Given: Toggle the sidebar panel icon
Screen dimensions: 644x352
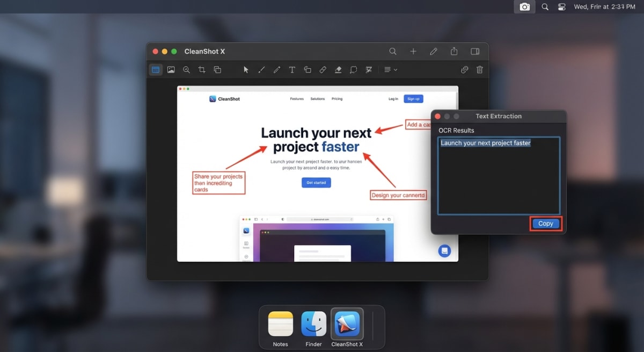Looking at the screenshot, I should click(474, 51).
